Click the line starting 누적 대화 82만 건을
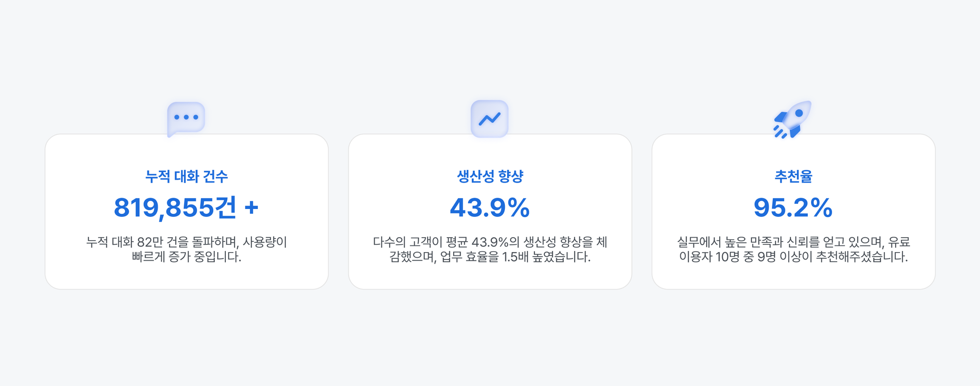 coord(187,242)
